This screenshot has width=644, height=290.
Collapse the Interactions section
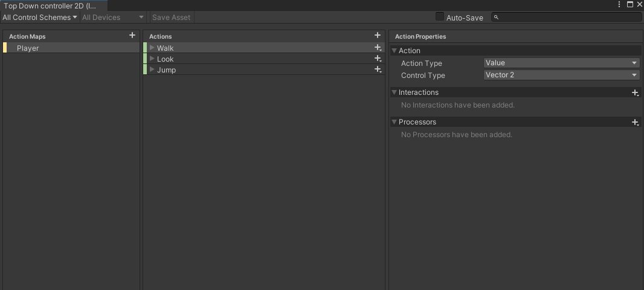pyautogui.click(x=394, y=92)
